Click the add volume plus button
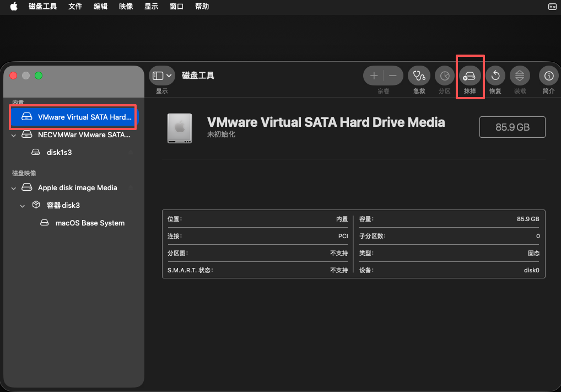 pyautogui.click(x=374, y=76)
